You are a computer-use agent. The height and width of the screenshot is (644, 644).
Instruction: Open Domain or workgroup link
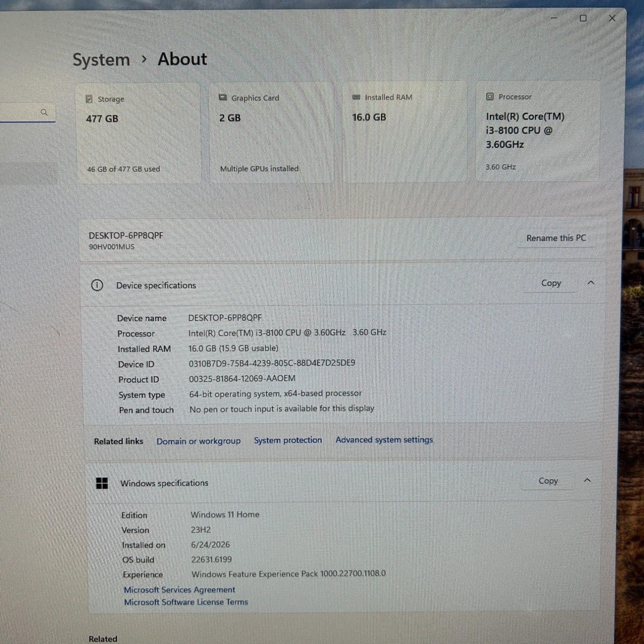(198, 441)
